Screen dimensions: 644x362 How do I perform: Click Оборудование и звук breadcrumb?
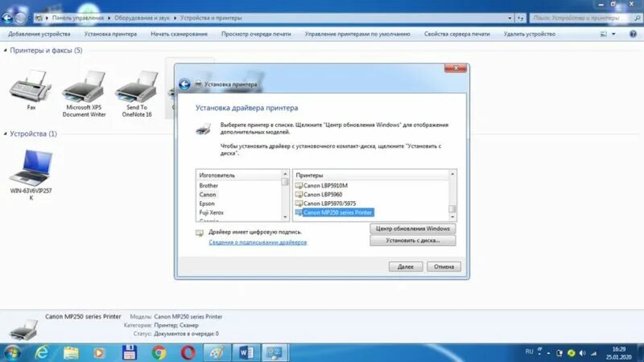click(x=142, y=18)
